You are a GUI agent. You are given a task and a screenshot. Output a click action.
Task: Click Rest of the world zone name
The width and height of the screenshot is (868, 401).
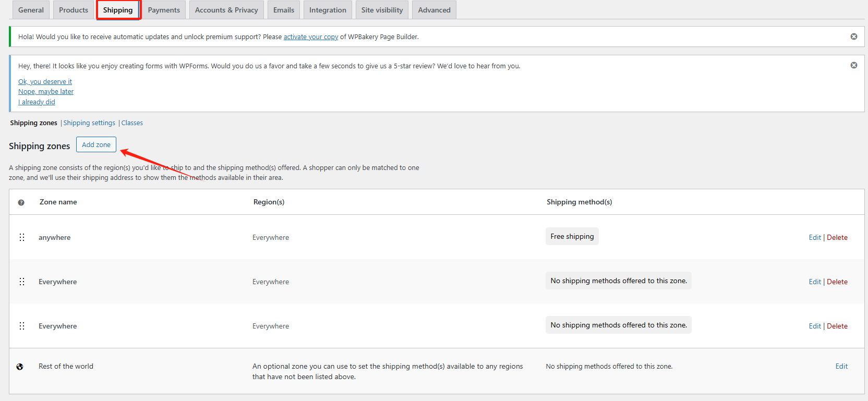pyautogui.click(x=66, y=366)
